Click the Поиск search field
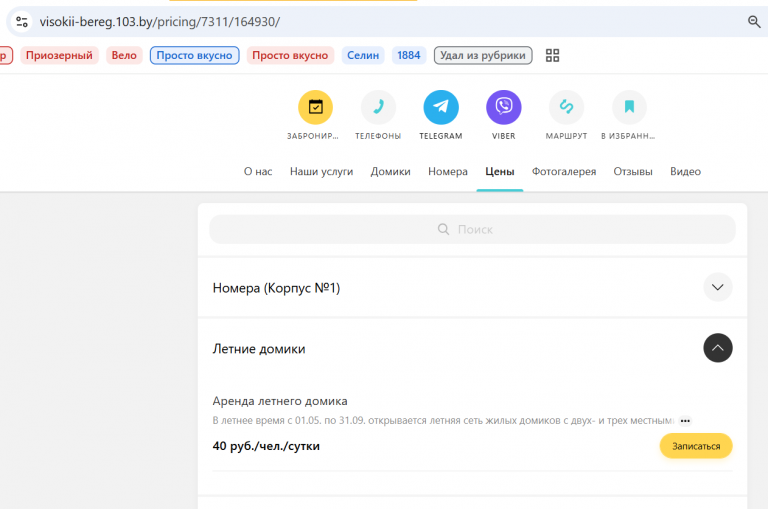Image resolution: width=768 pixels, height=509 pixels. point(472,229)
